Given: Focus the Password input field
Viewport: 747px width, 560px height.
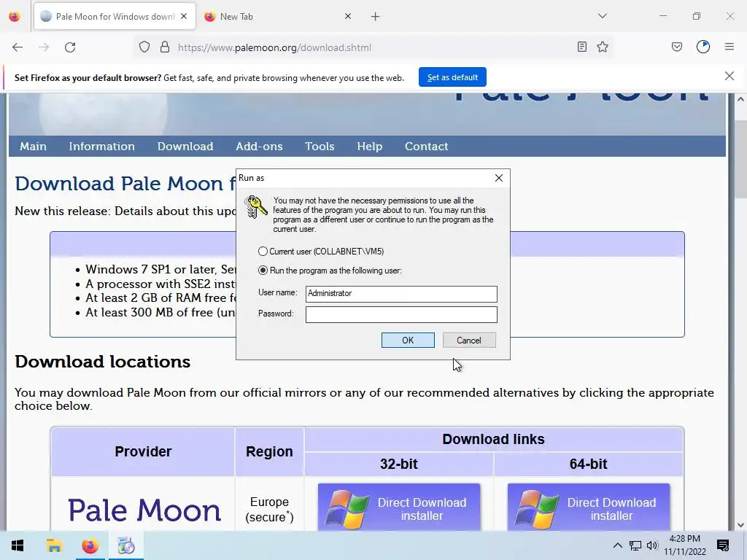Looking at the screenshot, I should tap(401, 314).
